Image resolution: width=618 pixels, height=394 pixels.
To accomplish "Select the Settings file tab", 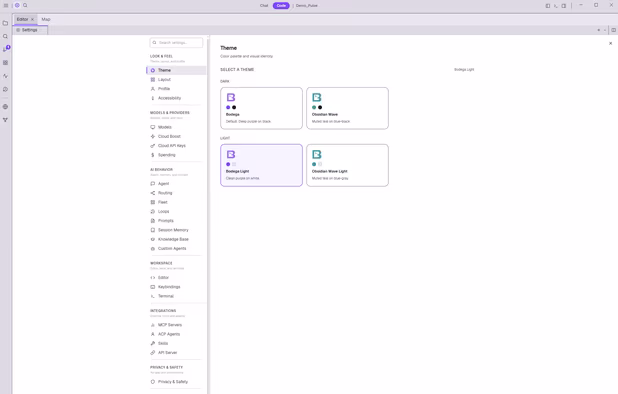I will click(30, 30).
